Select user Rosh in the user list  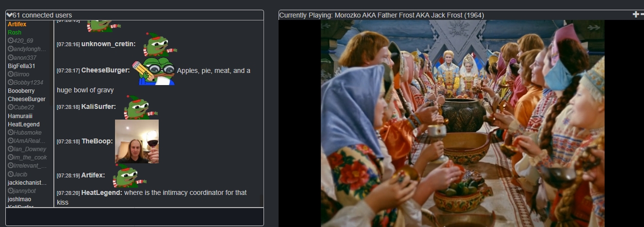[15, 32]
